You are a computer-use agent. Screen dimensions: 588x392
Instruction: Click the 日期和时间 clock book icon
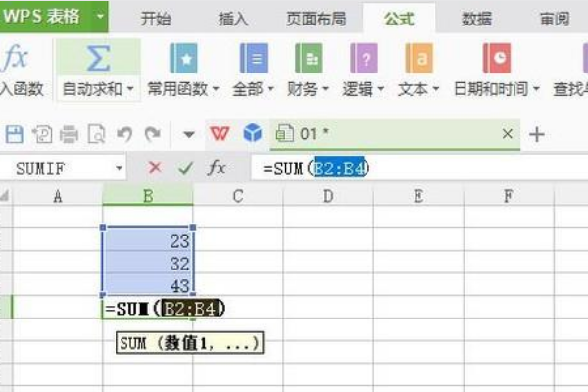(497, 58)
